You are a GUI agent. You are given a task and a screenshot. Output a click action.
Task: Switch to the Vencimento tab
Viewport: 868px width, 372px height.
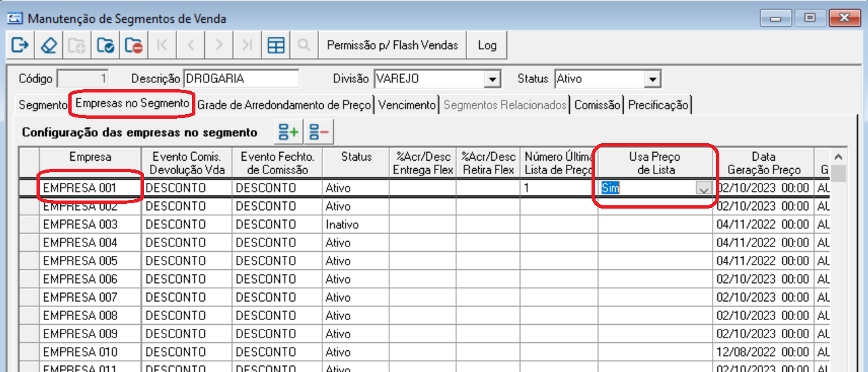click(407, 105)
